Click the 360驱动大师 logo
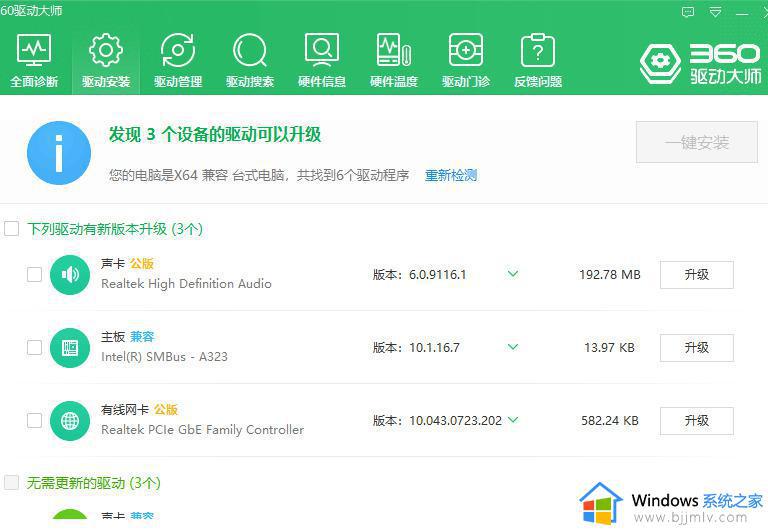Screen dimensions: 768x531 click(700, 64)
